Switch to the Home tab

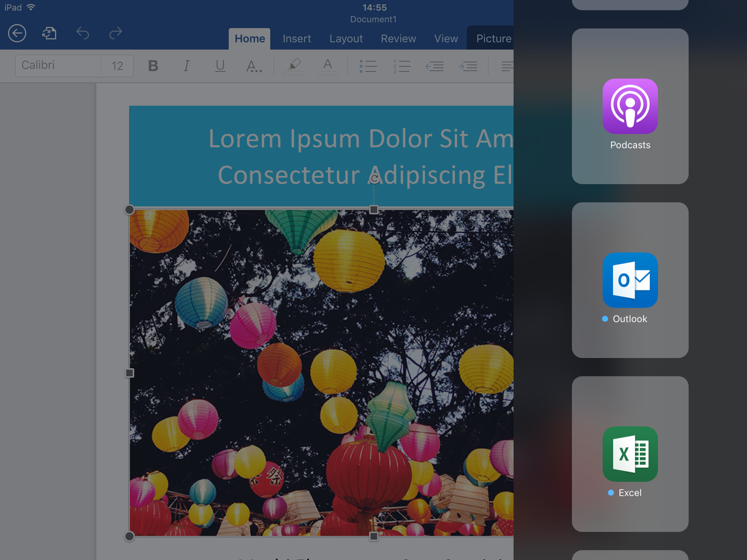coord(250,39)
